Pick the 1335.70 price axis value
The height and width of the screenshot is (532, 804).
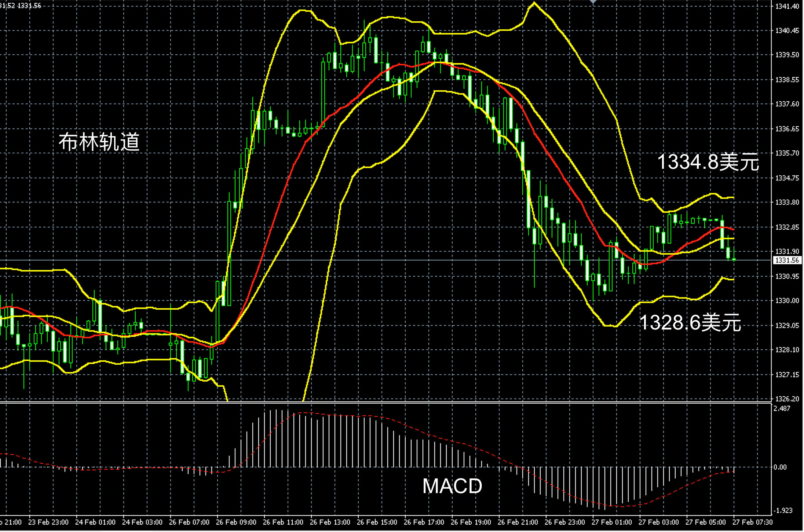(787, 153)
